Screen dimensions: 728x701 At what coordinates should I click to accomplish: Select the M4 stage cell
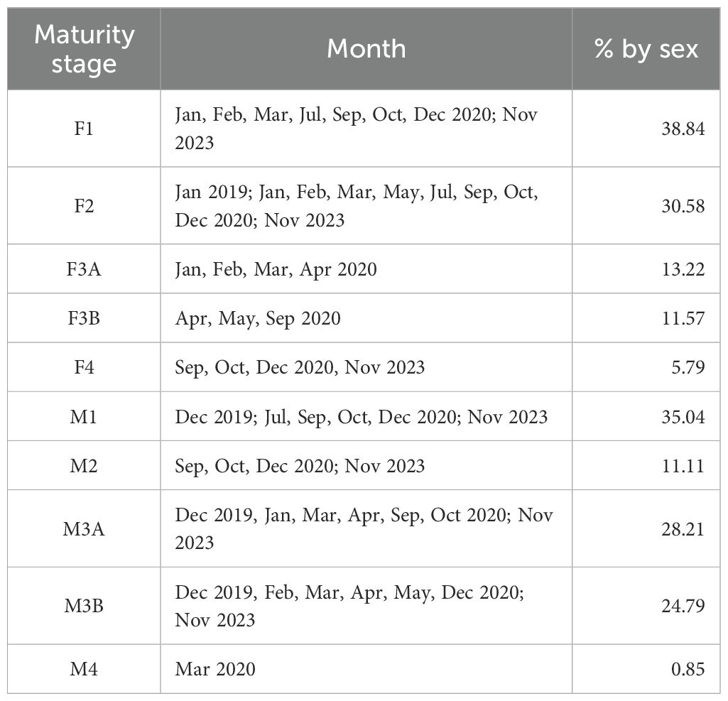tap(84, 669)
